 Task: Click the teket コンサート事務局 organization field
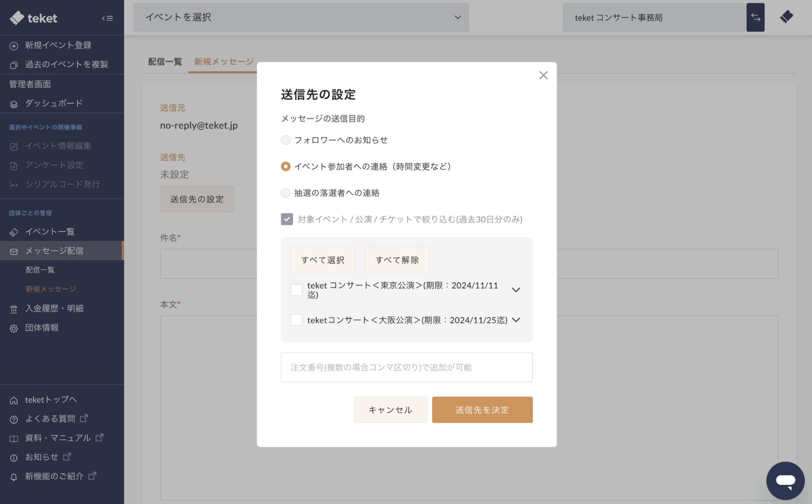[x=654, y=17]
